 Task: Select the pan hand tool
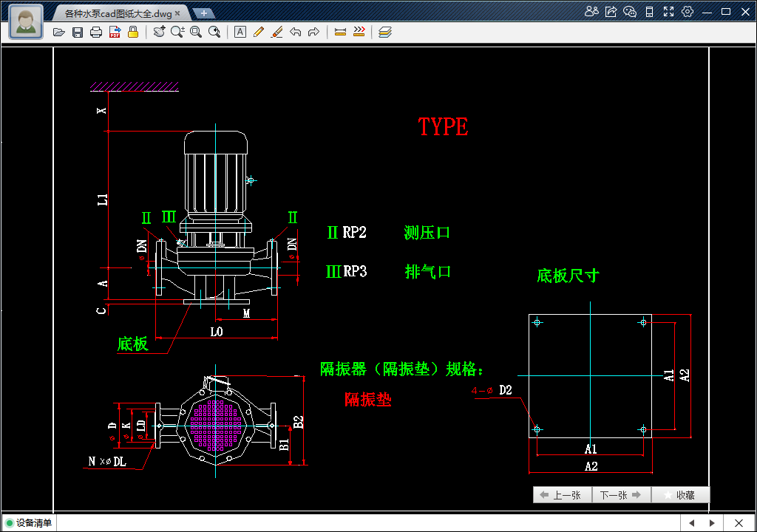coord(159,32)
